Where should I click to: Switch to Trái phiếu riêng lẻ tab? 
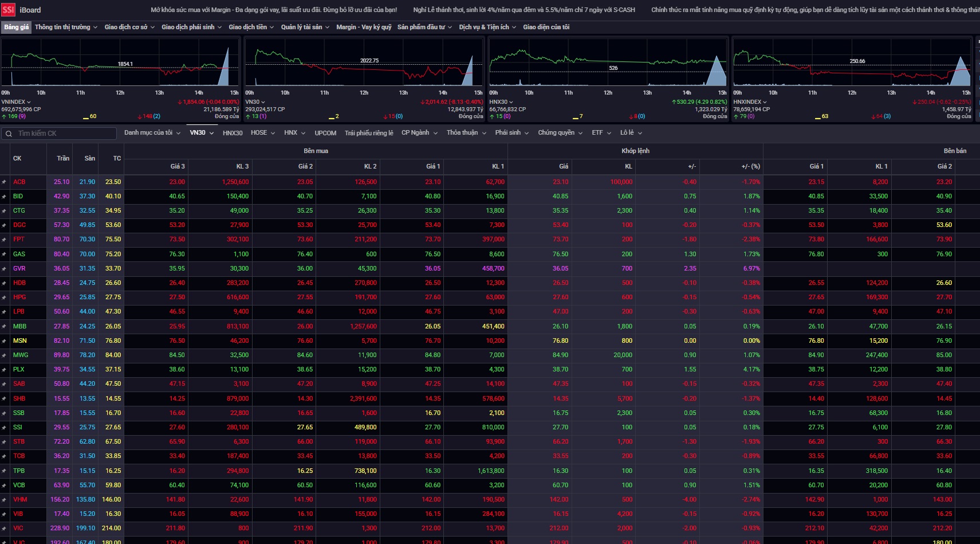click(x=369, y=133)
